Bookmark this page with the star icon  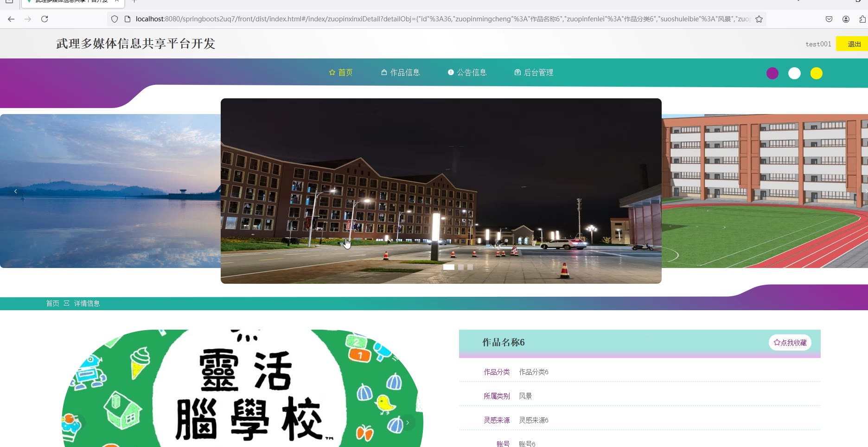click(x=759, y=19)
